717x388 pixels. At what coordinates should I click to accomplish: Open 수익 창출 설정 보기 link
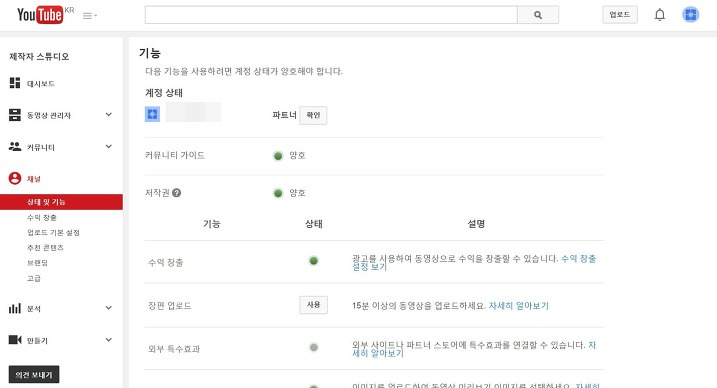point(474,263)
